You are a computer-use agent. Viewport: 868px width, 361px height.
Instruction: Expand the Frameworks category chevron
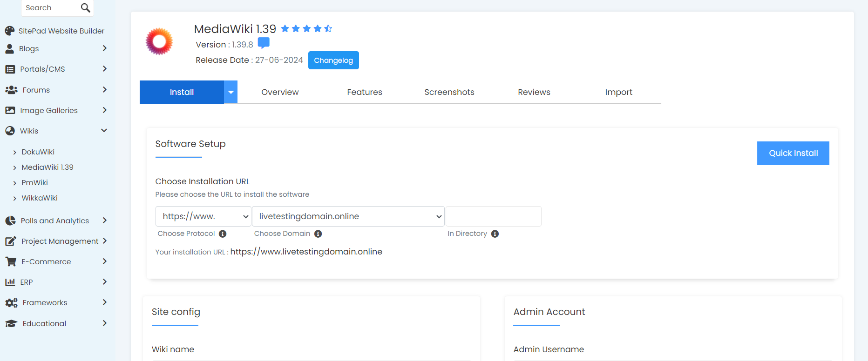(x=105, y=302)
